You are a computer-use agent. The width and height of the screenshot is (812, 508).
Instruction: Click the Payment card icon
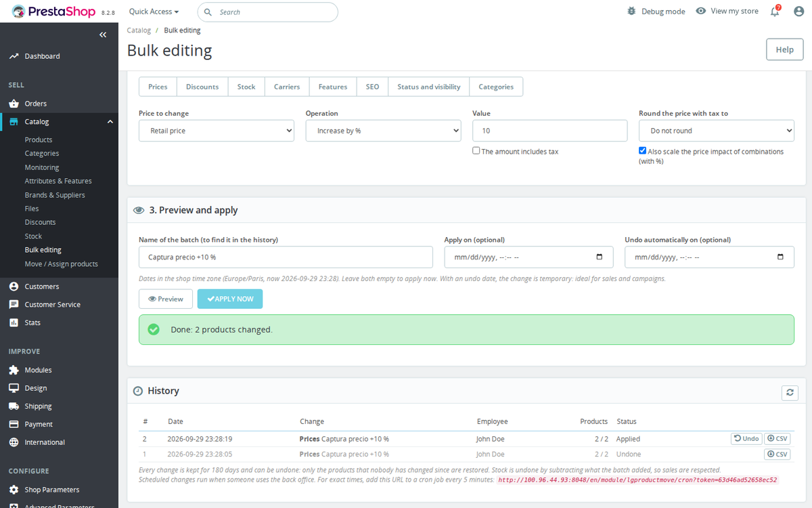coord(14,424)
